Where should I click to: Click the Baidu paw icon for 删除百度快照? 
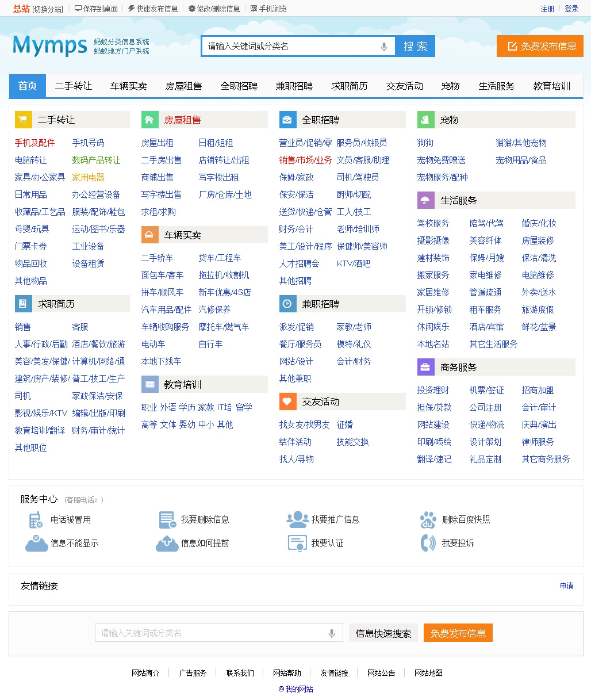point(428,520)
